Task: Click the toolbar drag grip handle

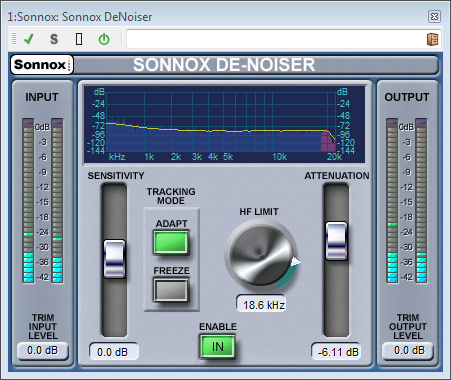Action: 14,39
